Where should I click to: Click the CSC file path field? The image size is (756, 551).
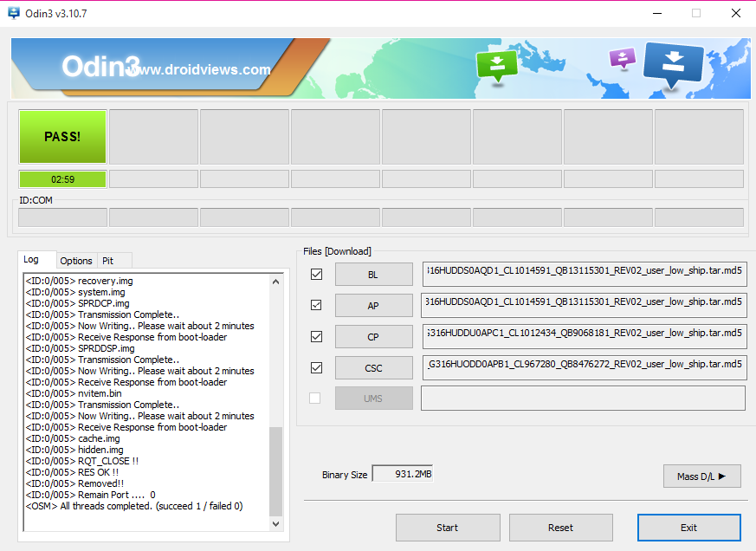coord(585,367)
